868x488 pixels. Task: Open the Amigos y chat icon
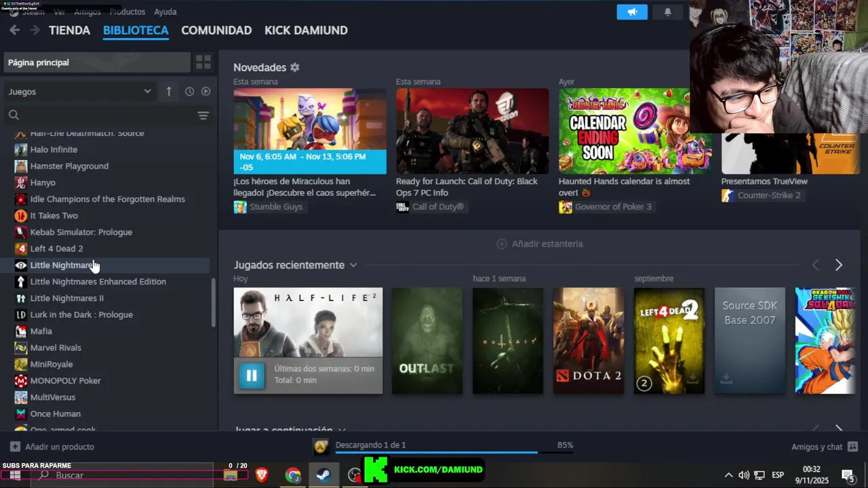pyautogui.click(x=852, y=447)
